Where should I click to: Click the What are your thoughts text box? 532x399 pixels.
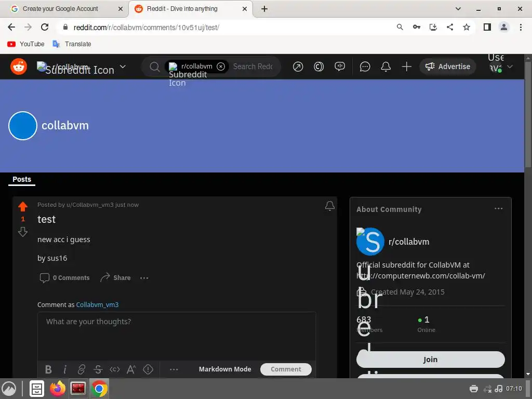coord(177,336)
